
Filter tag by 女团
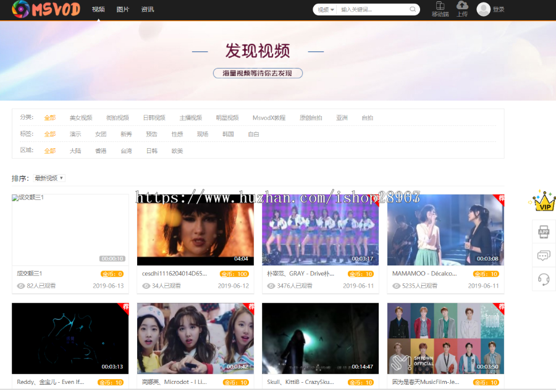(x=101, y=134)
